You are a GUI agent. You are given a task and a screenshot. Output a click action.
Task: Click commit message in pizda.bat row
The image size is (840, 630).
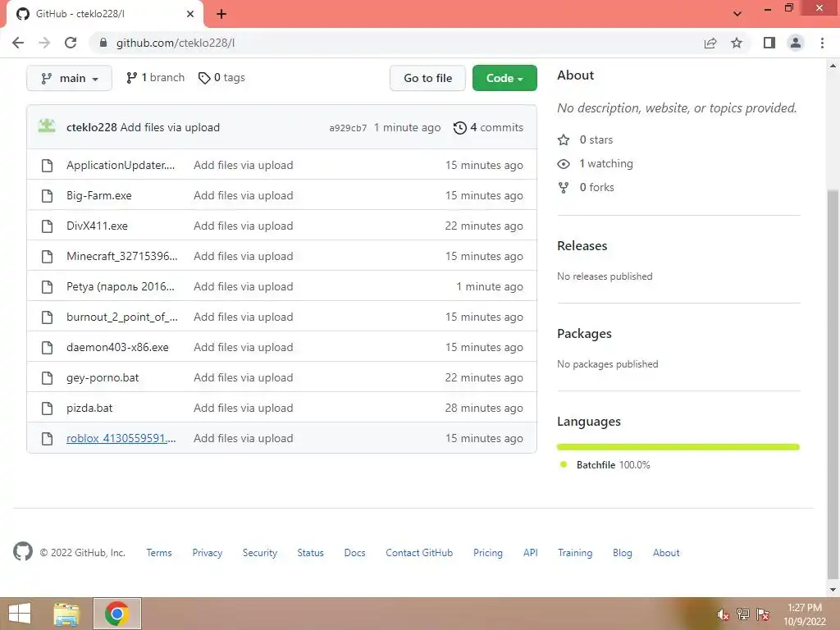click(243, 408)
